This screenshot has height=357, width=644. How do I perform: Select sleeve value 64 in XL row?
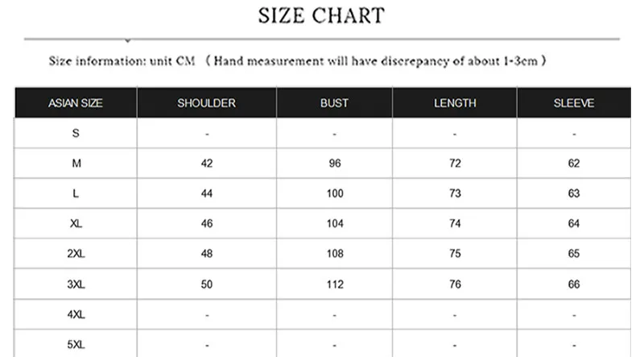(574, 223)
